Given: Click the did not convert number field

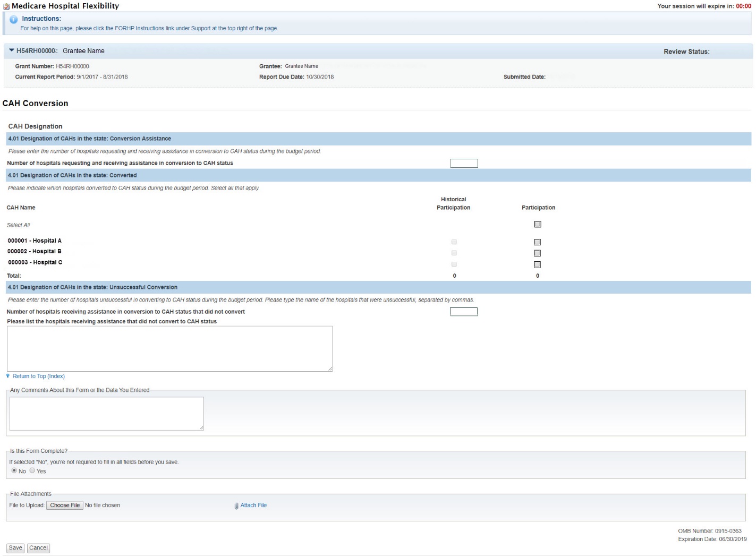Looking at the screenshot, I should [x=463, y=312].
